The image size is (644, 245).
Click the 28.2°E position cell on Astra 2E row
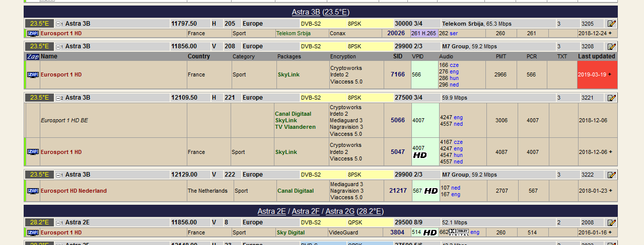39,222
